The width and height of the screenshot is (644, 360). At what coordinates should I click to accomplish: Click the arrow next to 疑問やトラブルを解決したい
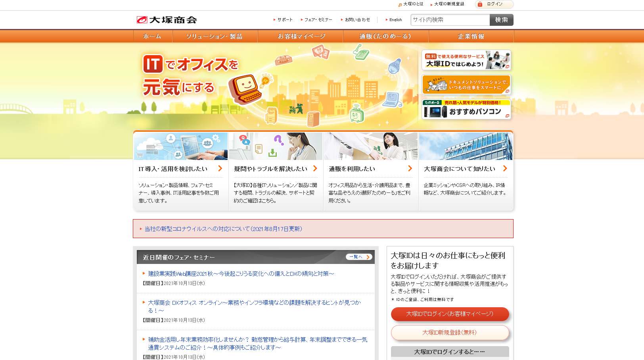point(315,169)
